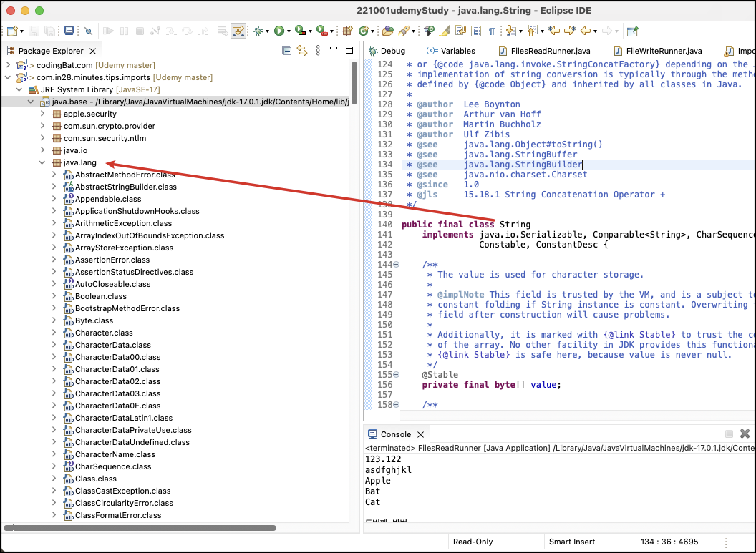Screen dimensions: 756x553
Task: Toggle code folding marker at line 144
Action: pos(397,264)
